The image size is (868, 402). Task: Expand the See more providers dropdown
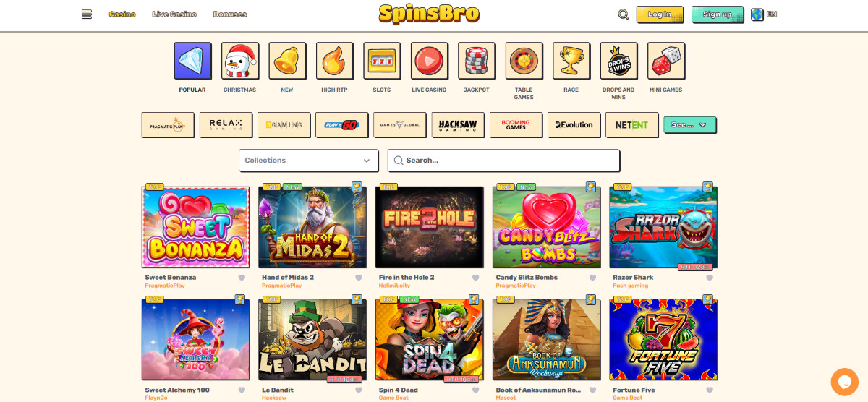[x=690, y=125]
